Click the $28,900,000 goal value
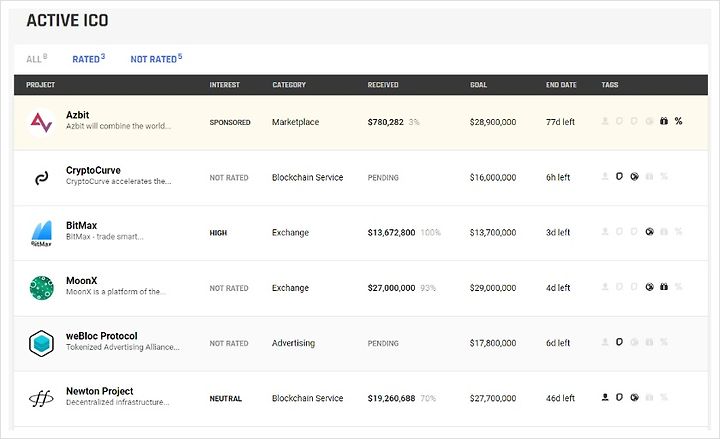 [493, 122]
